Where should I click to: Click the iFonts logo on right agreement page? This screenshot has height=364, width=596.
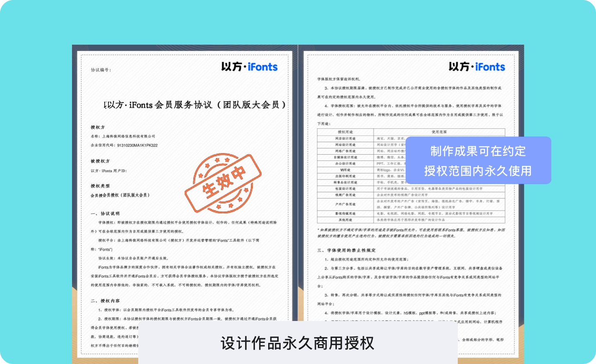tap(477, 67)
